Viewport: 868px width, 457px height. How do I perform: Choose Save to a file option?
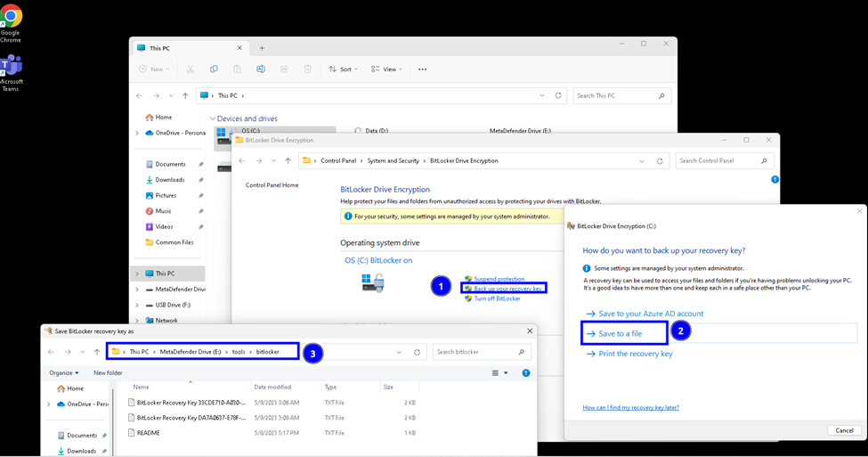coord(620,333)
